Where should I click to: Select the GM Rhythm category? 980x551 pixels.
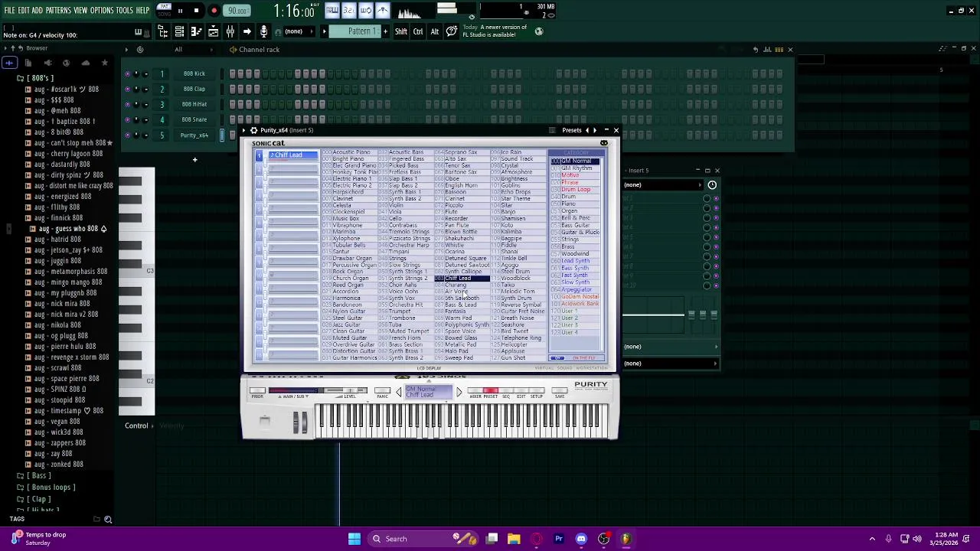point(576,168)
